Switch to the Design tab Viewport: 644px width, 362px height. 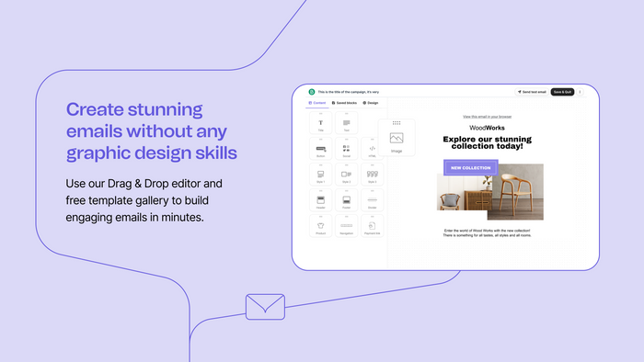[371, 103]
